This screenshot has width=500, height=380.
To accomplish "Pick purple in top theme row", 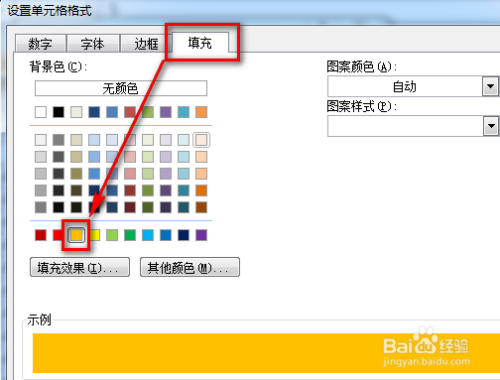I will coord(166,112).
